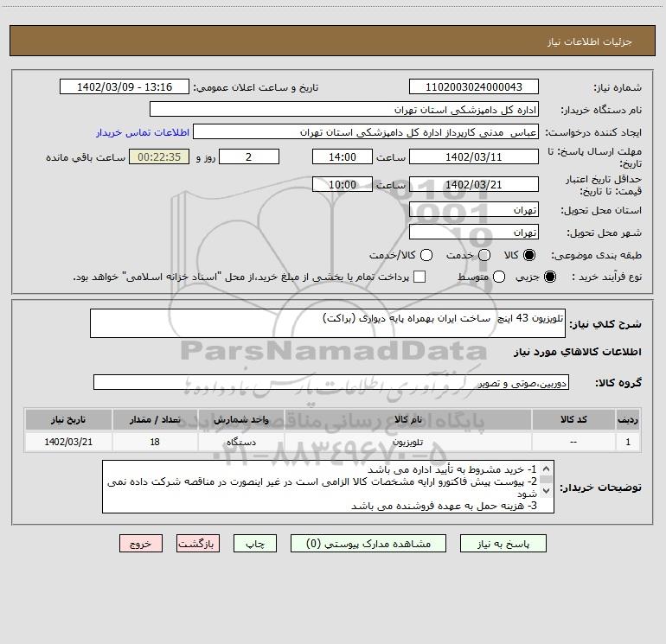Click the تلویزیون cell in table row
Image resolution: width=666 pixels, height=644 pixels.
408,442
